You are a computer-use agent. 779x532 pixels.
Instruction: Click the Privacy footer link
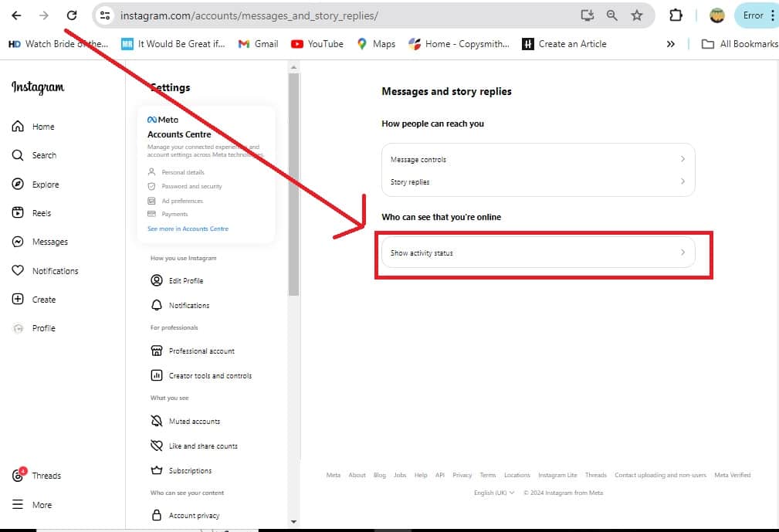[462, 475]
